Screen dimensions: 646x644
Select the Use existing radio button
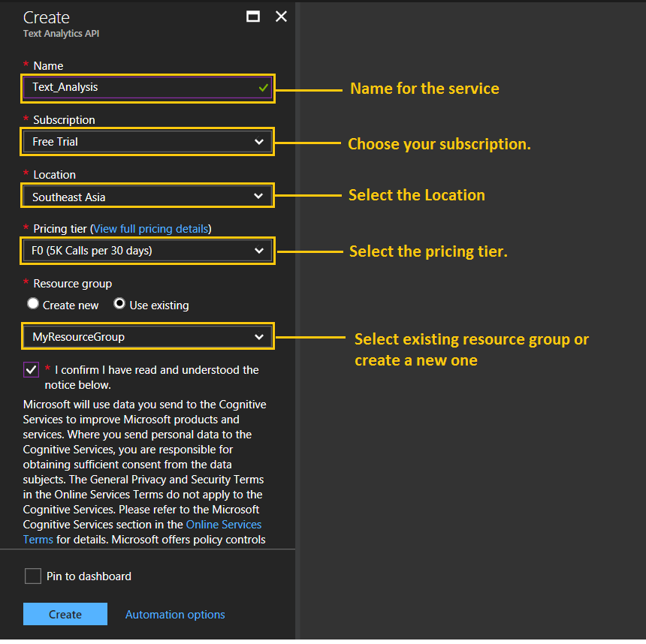119,304
